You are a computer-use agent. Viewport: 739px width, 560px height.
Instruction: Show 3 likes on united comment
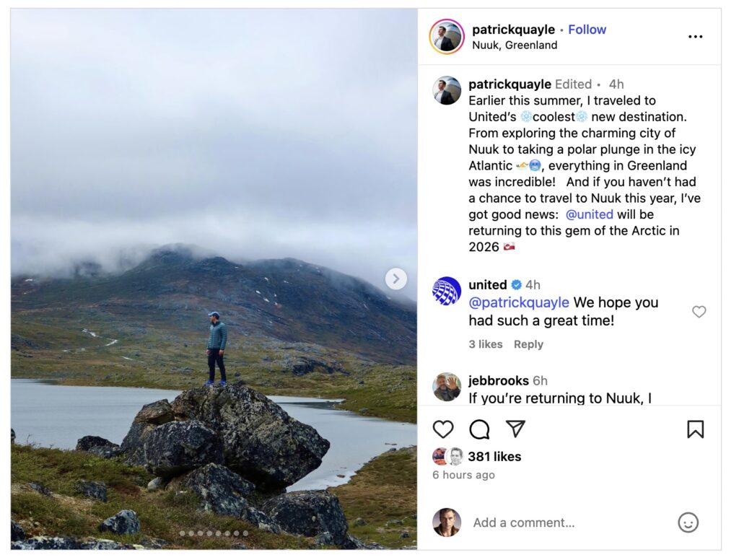click(x=485, y=344)
